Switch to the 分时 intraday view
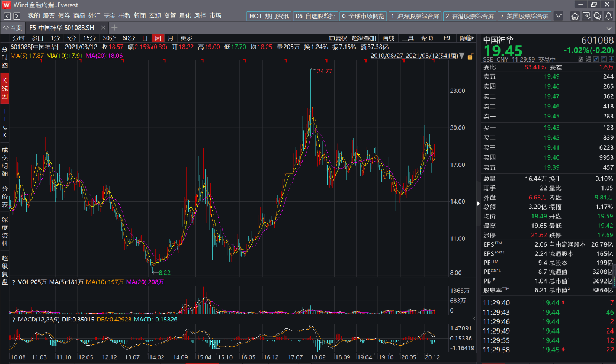Screen dimensions: 616x364 click(x=18, y=38)
